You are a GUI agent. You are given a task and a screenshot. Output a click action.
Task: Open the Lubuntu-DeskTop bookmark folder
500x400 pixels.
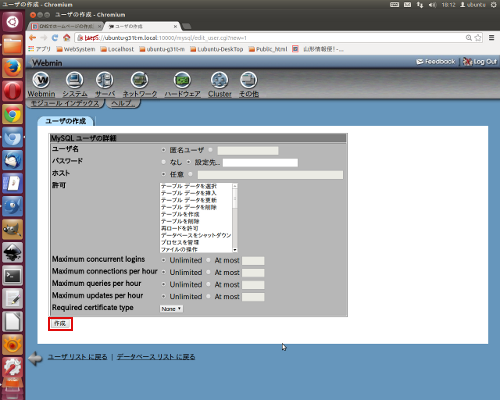tap(217, 49)
